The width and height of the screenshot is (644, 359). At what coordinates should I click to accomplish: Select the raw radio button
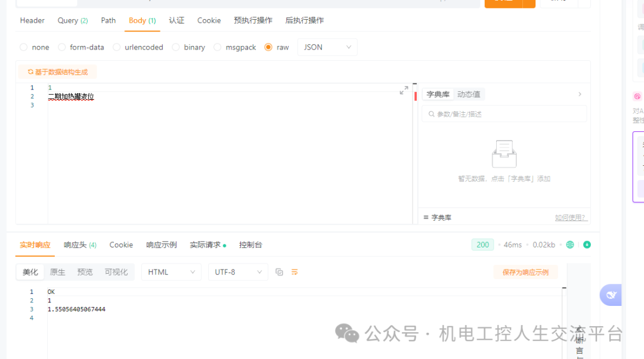(x=268, y=47)
